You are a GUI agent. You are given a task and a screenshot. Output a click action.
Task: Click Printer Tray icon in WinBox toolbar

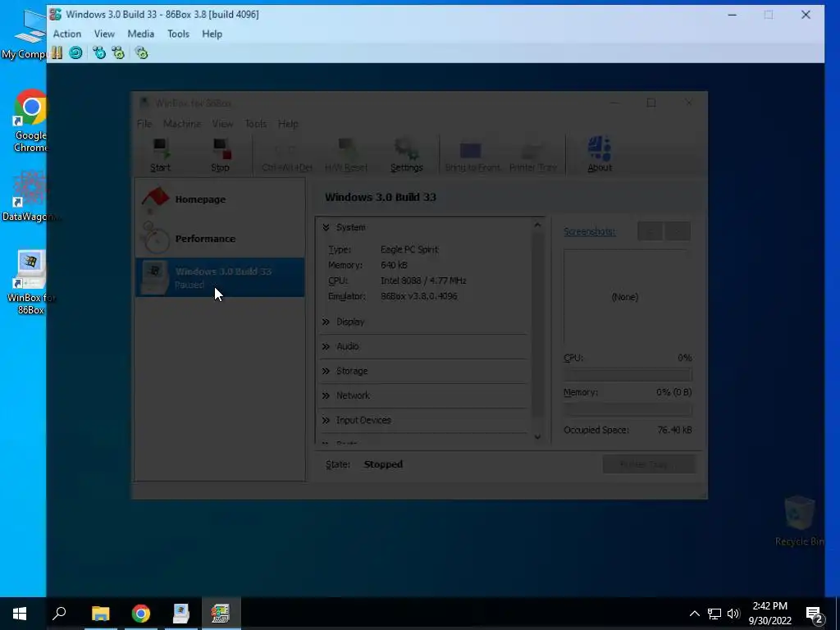click(533, 155)
